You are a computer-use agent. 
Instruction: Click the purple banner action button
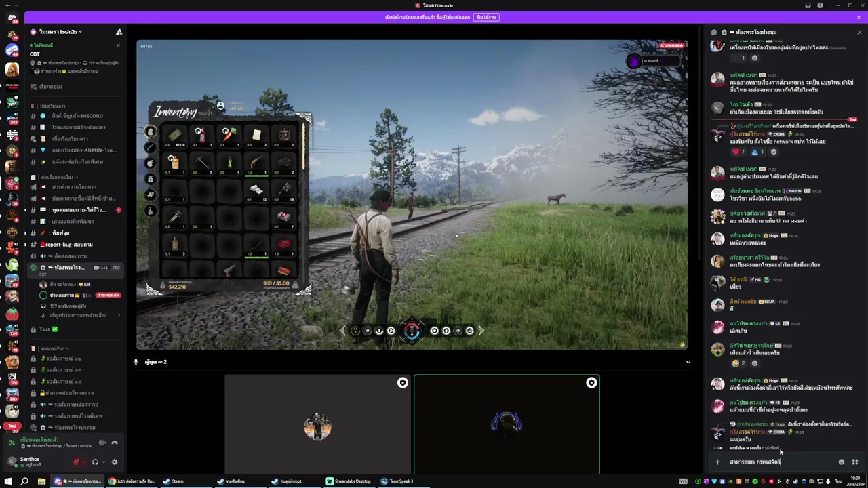coord(486,17)
